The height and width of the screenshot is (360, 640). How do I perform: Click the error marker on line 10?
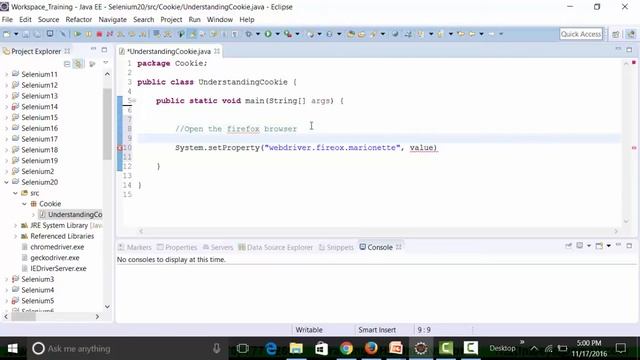pos(120,148)
